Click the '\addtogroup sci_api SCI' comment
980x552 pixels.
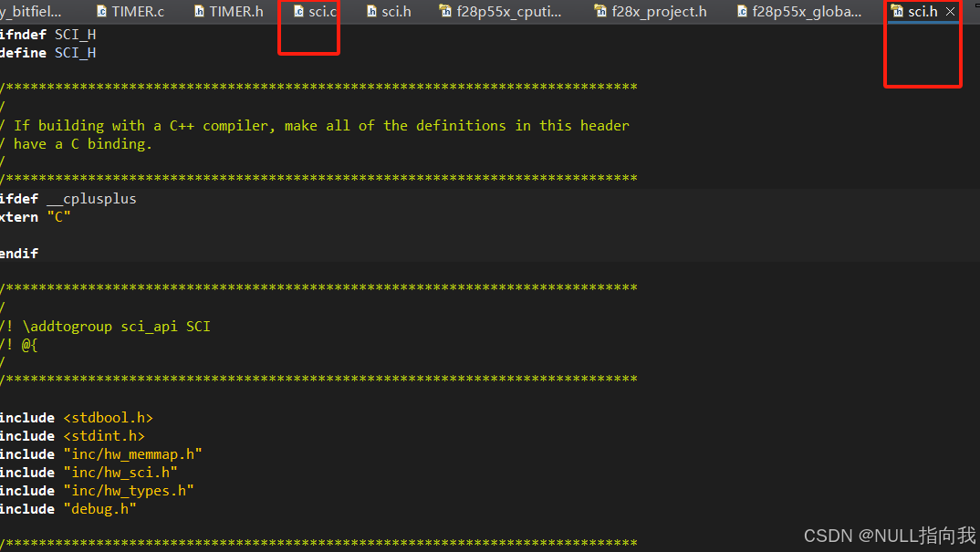(x=105, y=327)
